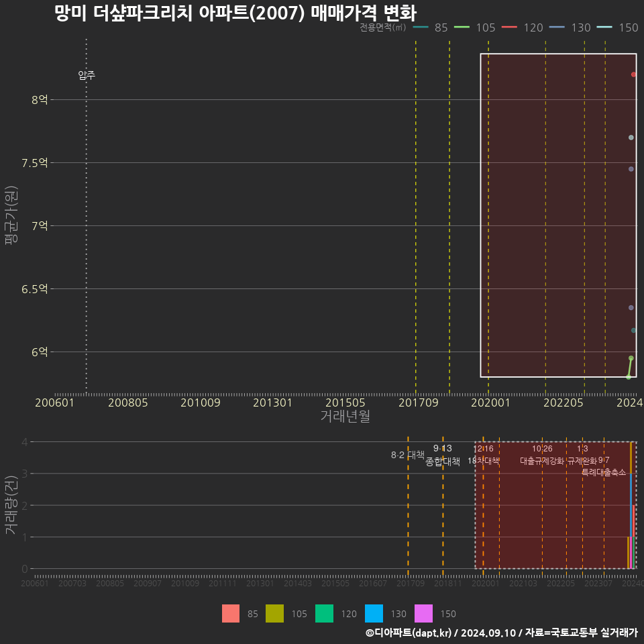This screenshot has width=644, height=644.
Task: Click the 200601 label on upper x-axis
Action: tap(54, 402)
